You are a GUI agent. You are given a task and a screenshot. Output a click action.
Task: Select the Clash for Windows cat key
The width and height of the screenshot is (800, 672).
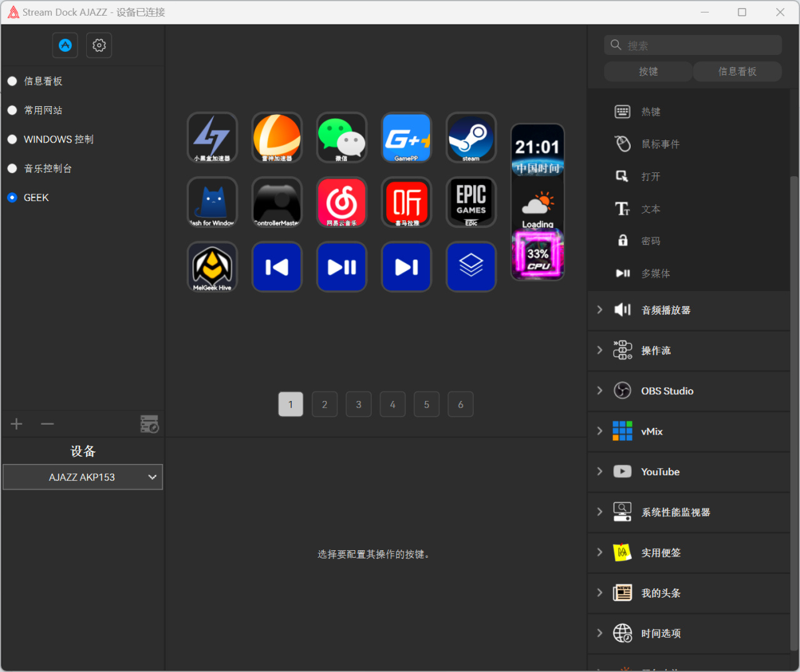click(212, 202)
